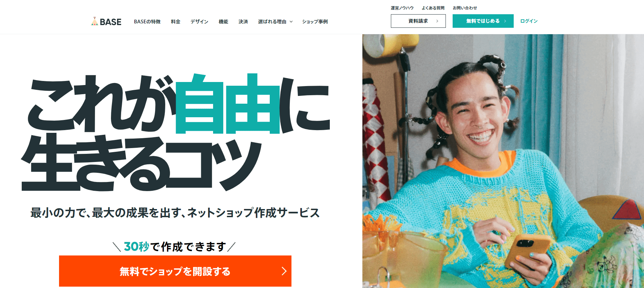This screenshot has width=644, height=288.
Task: Expand the 選ばれる理由 dropdown chevron
Action: pos(291,22)
